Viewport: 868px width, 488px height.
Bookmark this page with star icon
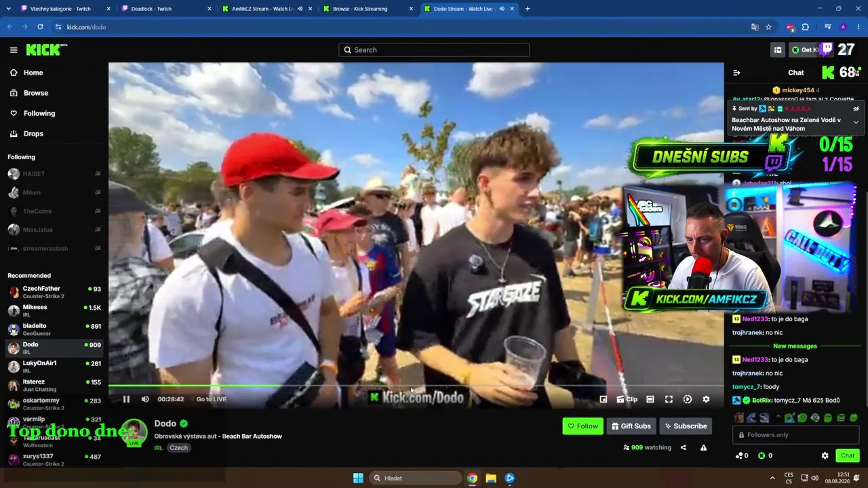(768, 27)
